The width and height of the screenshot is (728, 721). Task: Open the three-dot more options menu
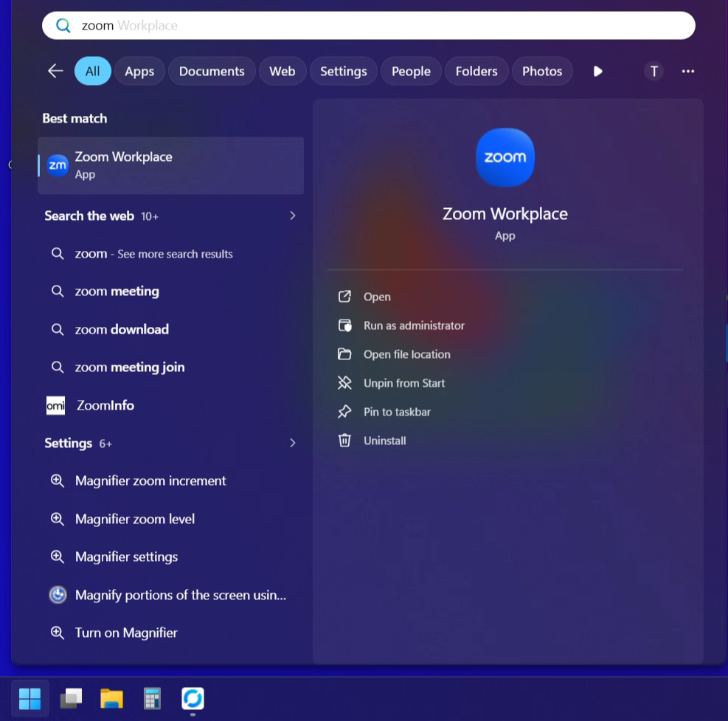(688, 71)
